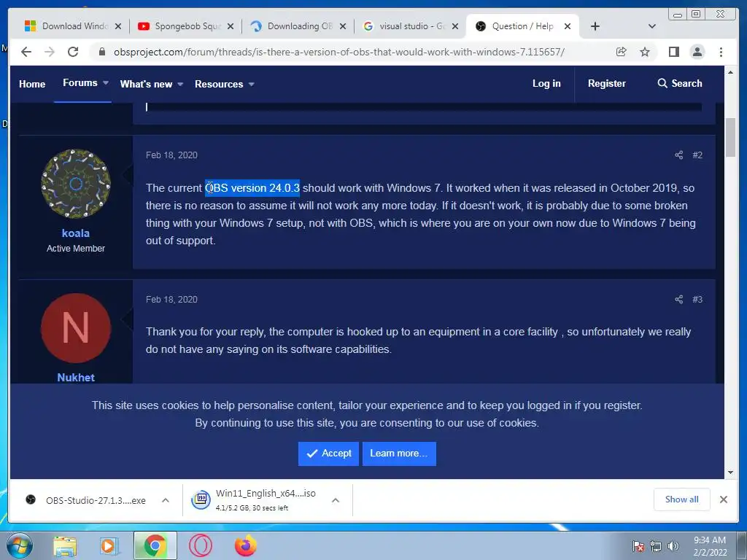The width and height of the screenshot is (747, 560).
Task: Open the Resources section
Action: click(219, 85)
